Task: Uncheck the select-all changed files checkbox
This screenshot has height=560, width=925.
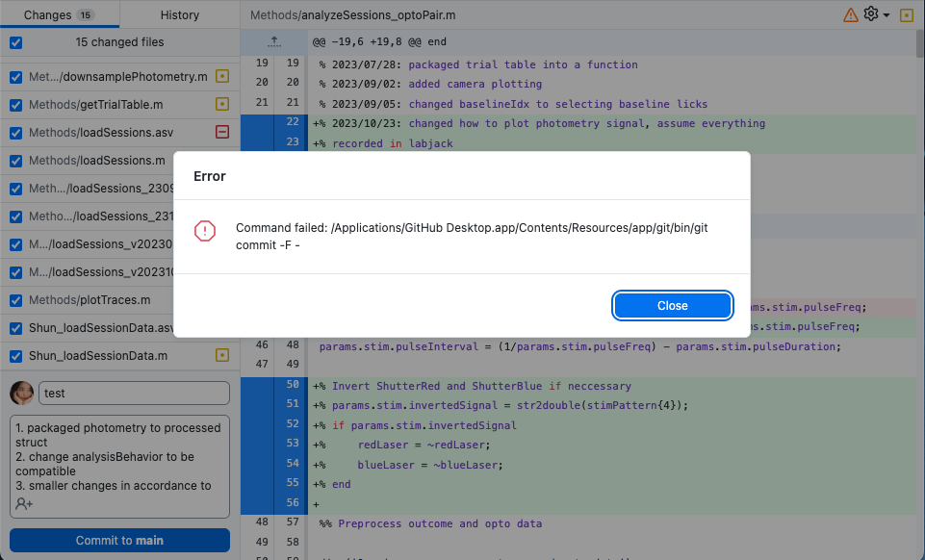Action: (x=14, y=42)
